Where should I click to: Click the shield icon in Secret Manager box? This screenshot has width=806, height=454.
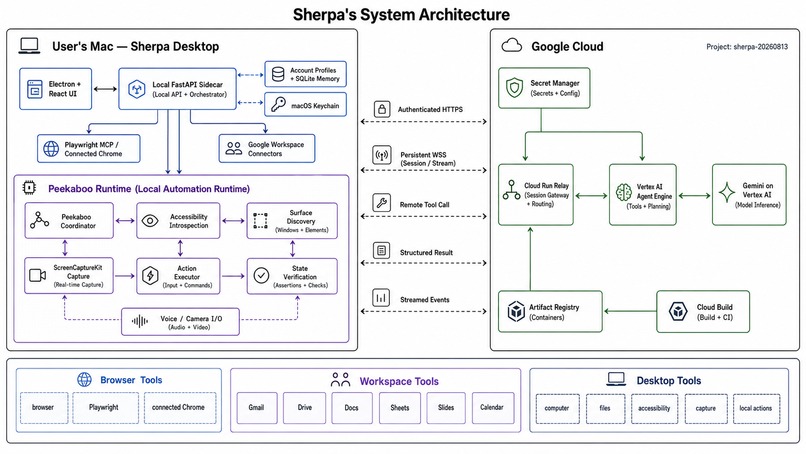[514, 87]
